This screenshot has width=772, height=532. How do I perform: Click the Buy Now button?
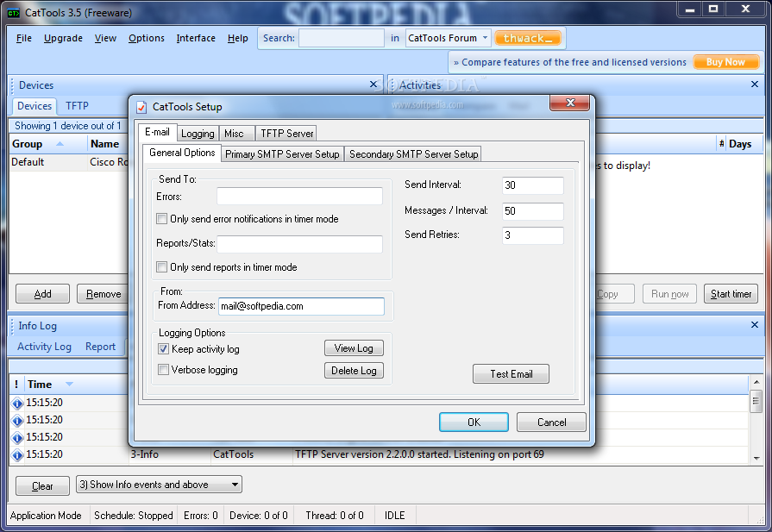pos(725,62)
